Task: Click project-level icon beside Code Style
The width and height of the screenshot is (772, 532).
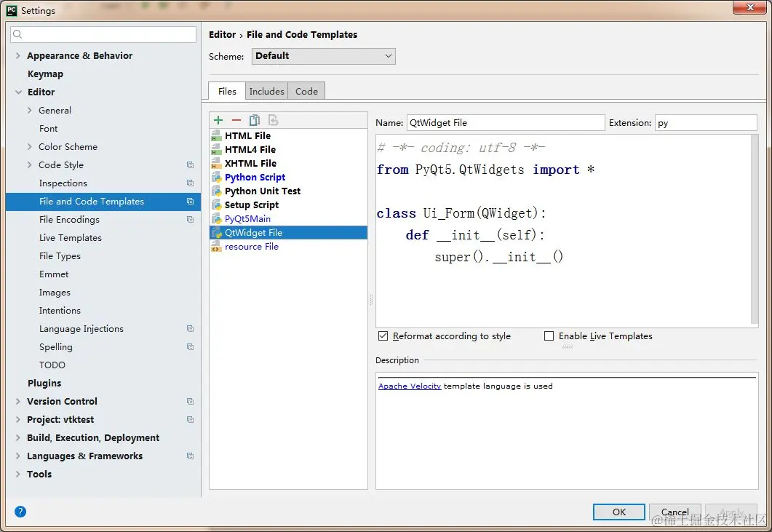Action: (190, 165)
